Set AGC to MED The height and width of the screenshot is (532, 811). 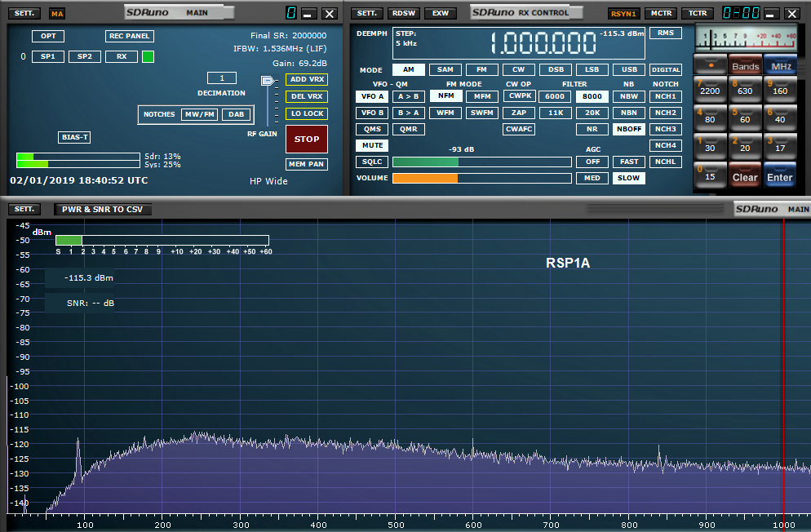click(x=592, y=178)
